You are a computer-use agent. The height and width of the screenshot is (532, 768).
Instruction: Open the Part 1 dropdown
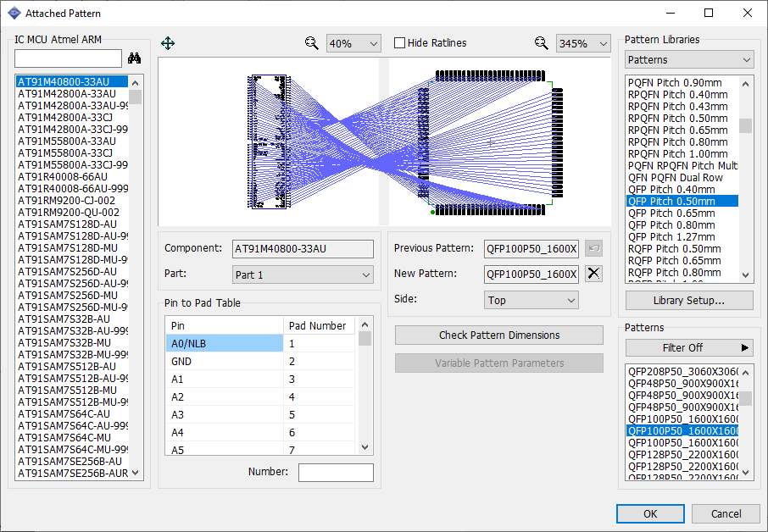pyautogui.click(x=303, y=274)
